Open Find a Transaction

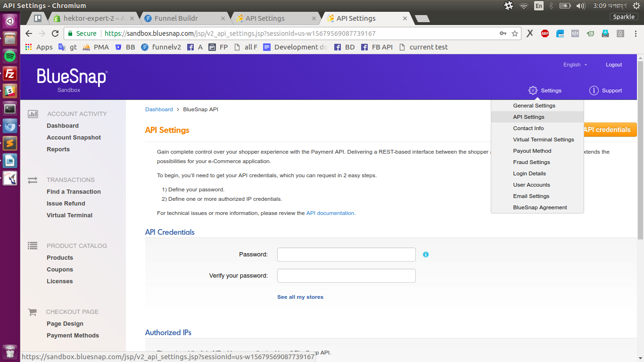pos(74,192)
